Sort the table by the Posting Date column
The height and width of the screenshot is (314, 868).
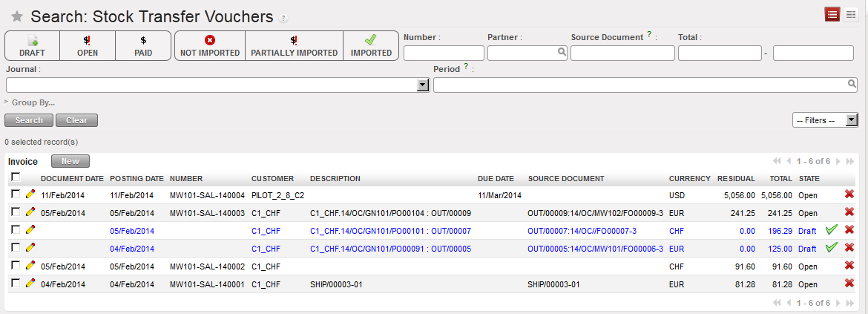137,179
